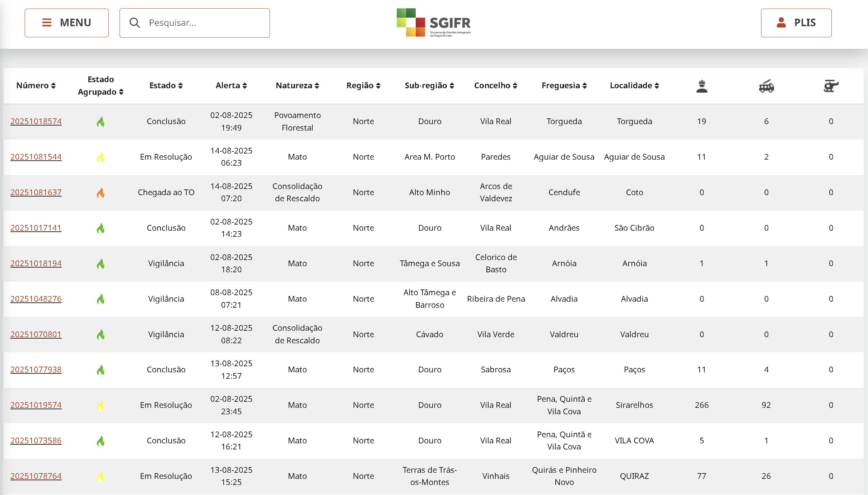This screenshot has height=495, width=868.
Task: Click the magnifier search icon
Action: pyautogui.click(x=135, y=23)
